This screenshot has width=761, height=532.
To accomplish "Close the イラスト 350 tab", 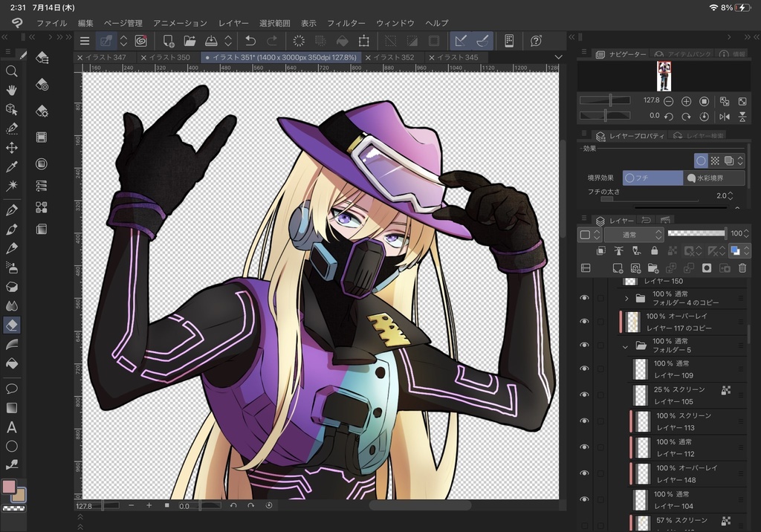I will click(x=143, y=57).
